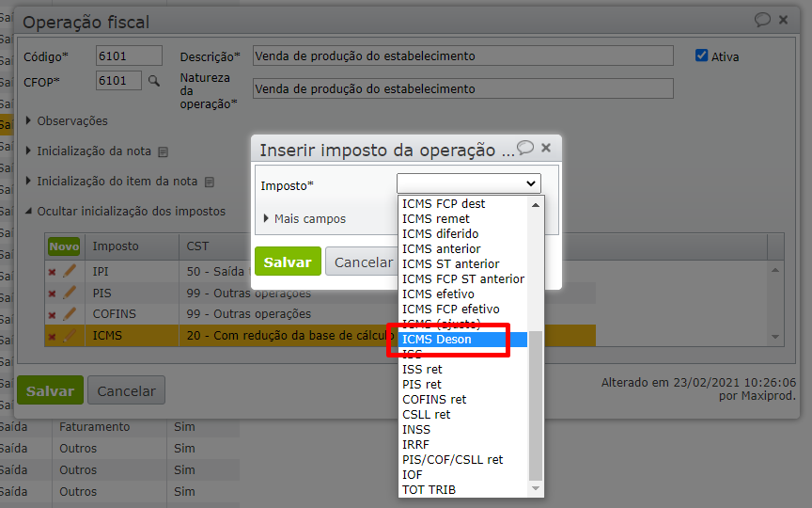Click note icon beside Inicialização do item

(x=210, y=182)
